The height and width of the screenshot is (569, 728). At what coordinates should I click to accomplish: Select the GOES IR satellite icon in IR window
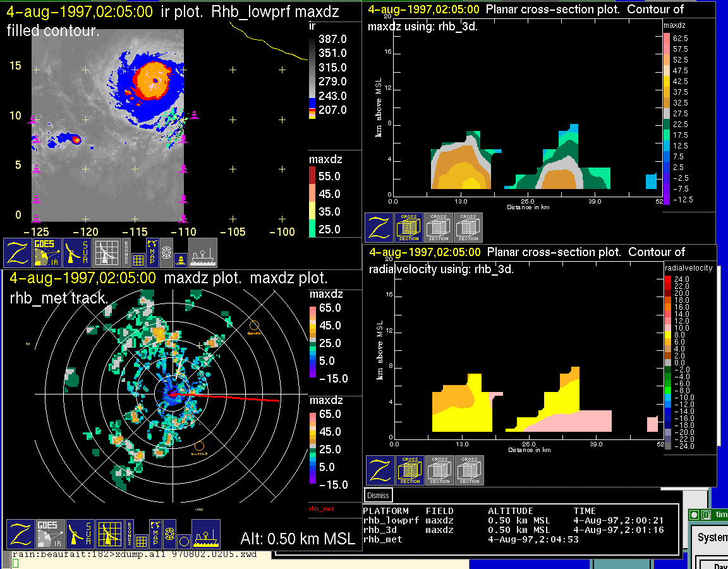[x=47, y=253]
